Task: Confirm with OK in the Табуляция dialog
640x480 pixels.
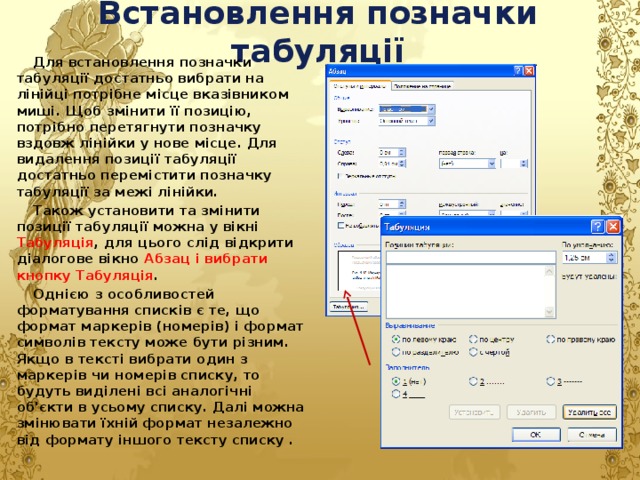Action: (536, 435)
